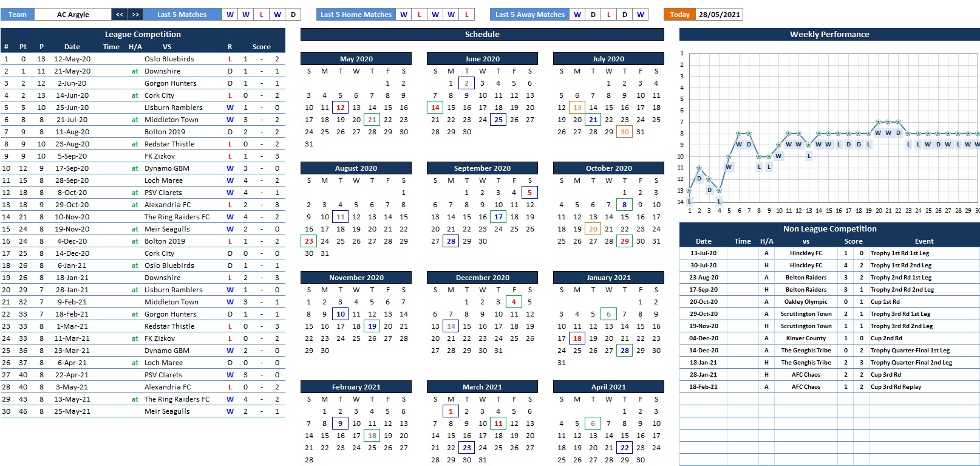This screenshot has width=980, height=466.
Task: Click the Today date value 28/05/2021
Action: [x=719, y=15]
